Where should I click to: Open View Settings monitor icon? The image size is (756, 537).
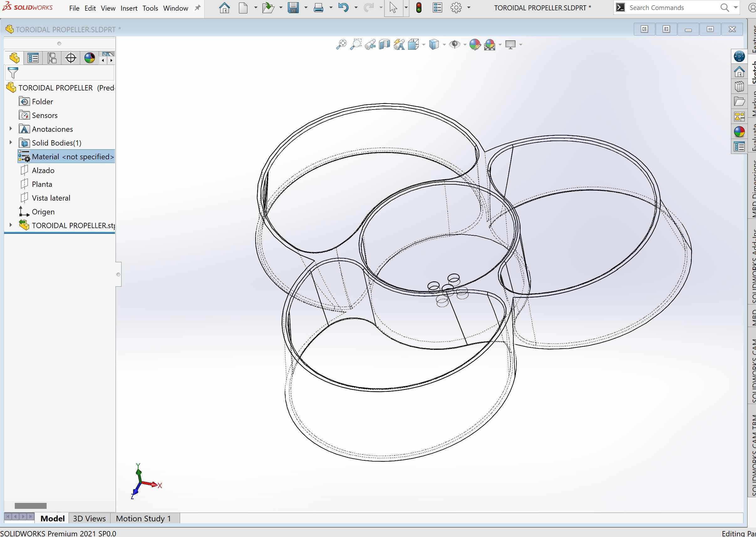pyautogui.click(x=510, y=44)
